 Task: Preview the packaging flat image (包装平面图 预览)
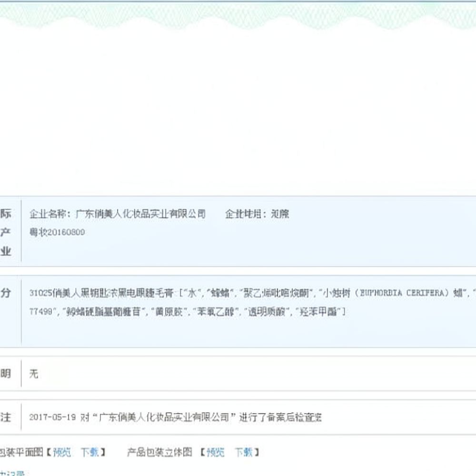pos(62,453)
